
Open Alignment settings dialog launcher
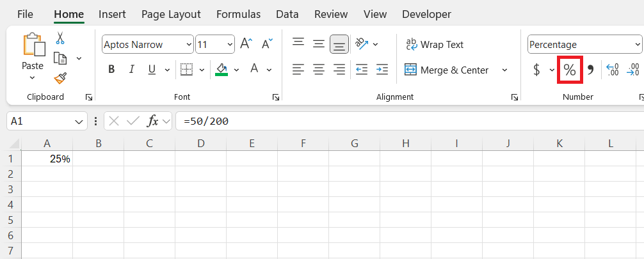tap(514, 97)
